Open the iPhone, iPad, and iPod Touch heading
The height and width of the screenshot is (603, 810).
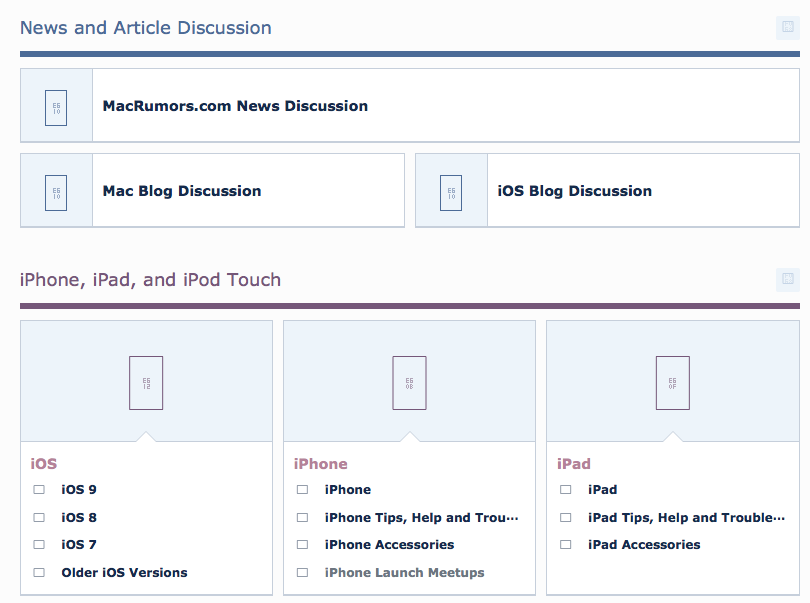150,280
